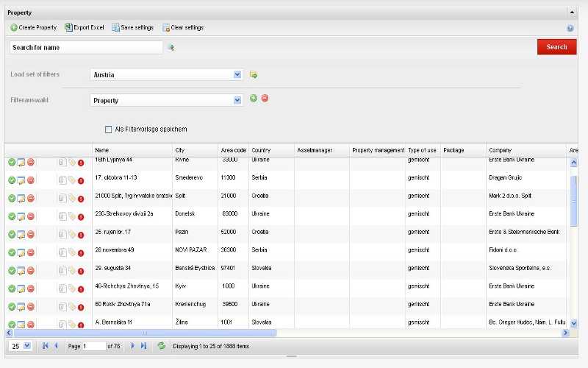Select the Banská Bystrica city cell
The image size is (588, 368).
(195, 268)
